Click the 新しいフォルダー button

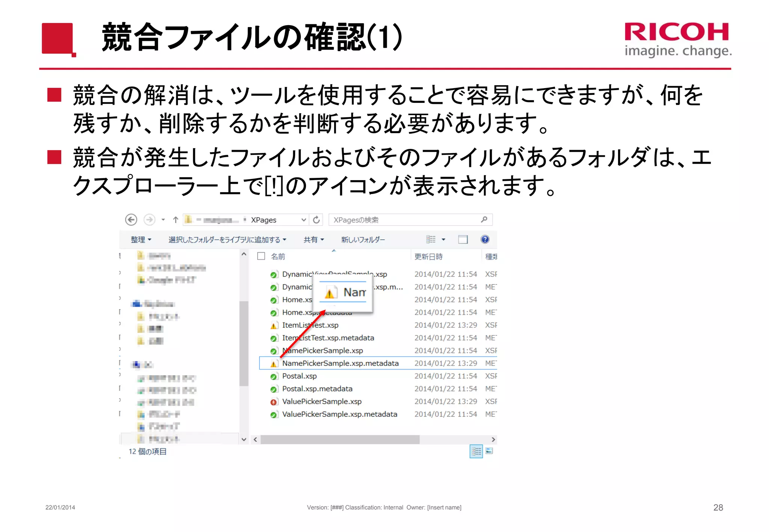[x=363, y=240]
